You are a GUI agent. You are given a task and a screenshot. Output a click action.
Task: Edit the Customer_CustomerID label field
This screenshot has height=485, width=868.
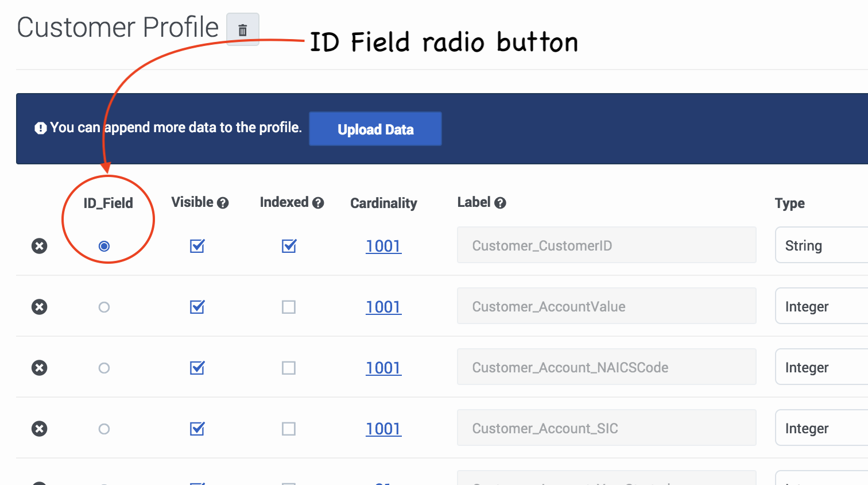click(607, 245)
